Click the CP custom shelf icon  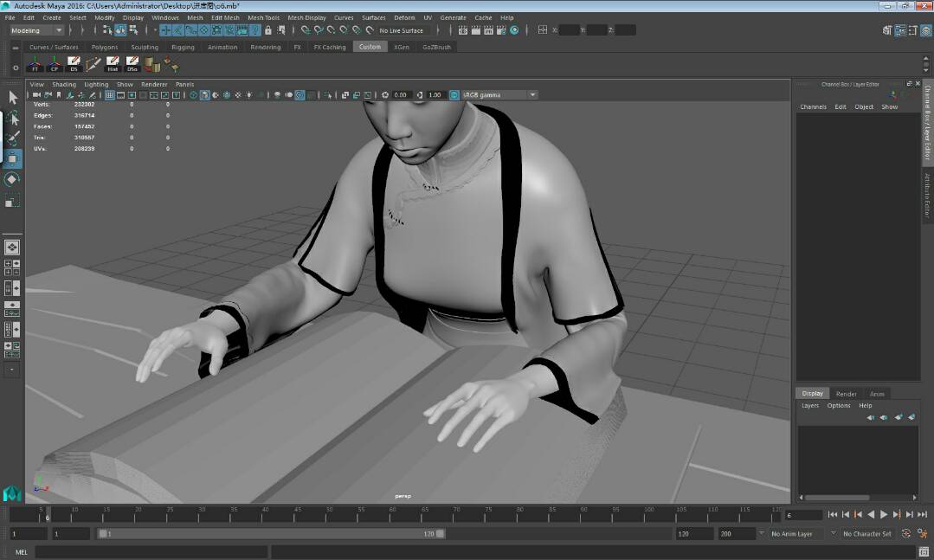pos(55,64)
